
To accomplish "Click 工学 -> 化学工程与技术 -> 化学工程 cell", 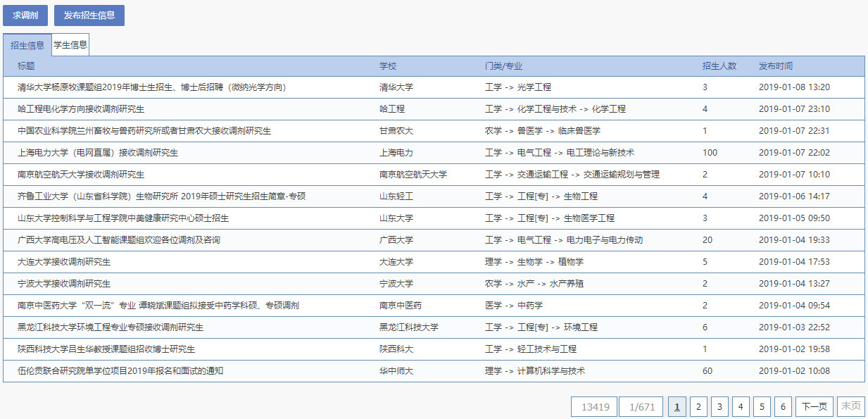I will coord(555,109).
